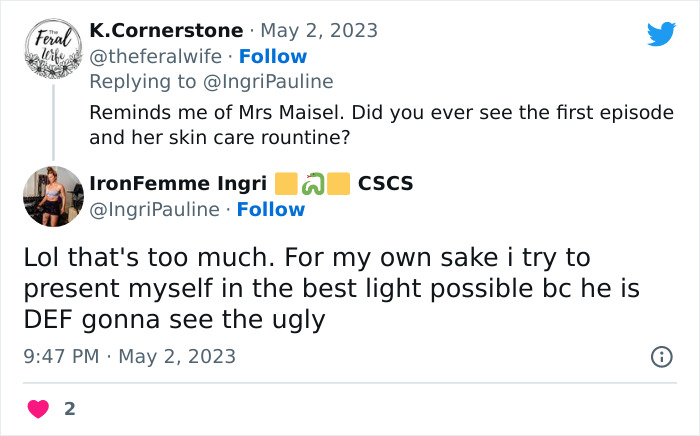Follow the @theferalwife account
Image resolution: width=700 pixels, height=436 pixels.
click(x=273, y=56)
